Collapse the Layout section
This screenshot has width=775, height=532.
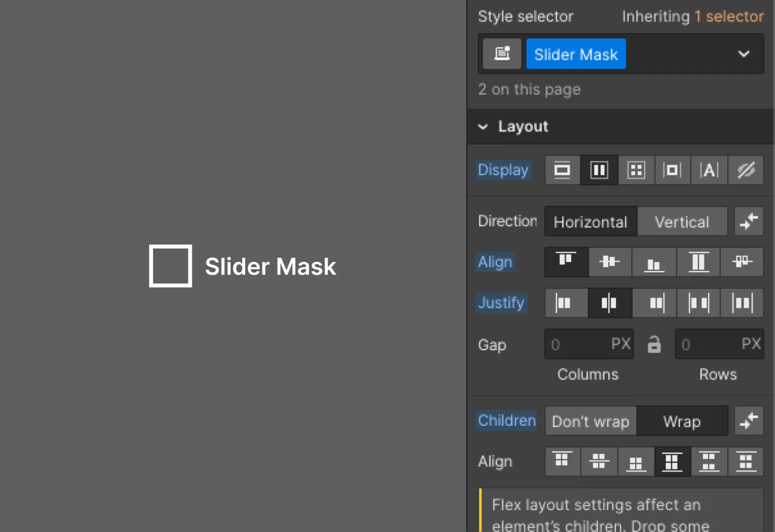[x=482, y=127]
